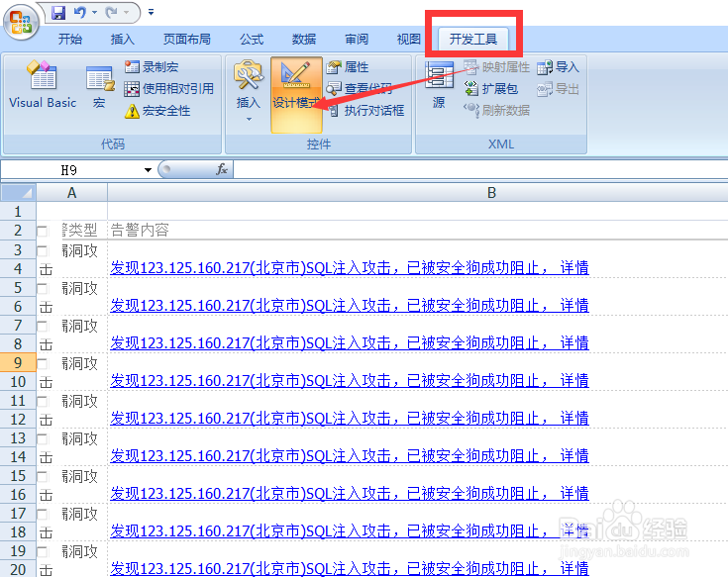Tick the checkbox in row 15
This screenshot has height=577, width=728.
[x=43, y=476]
